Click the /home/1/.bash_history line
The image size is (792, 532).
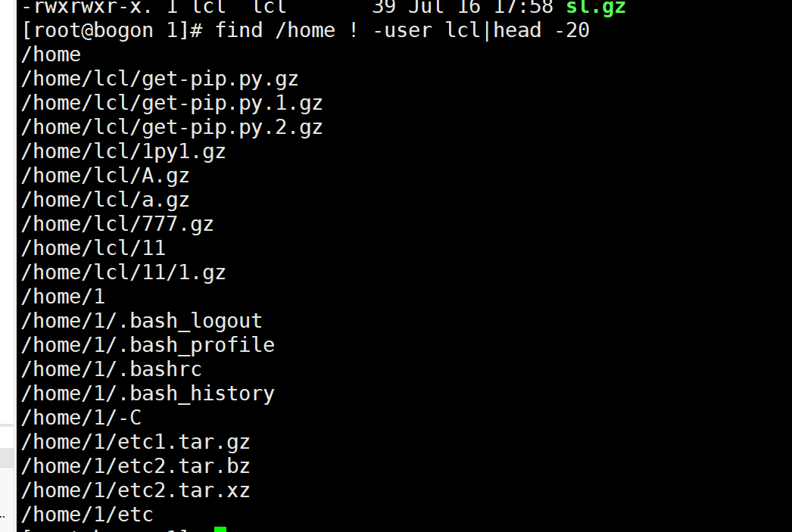pyautogui.click(x=148, y=394)
